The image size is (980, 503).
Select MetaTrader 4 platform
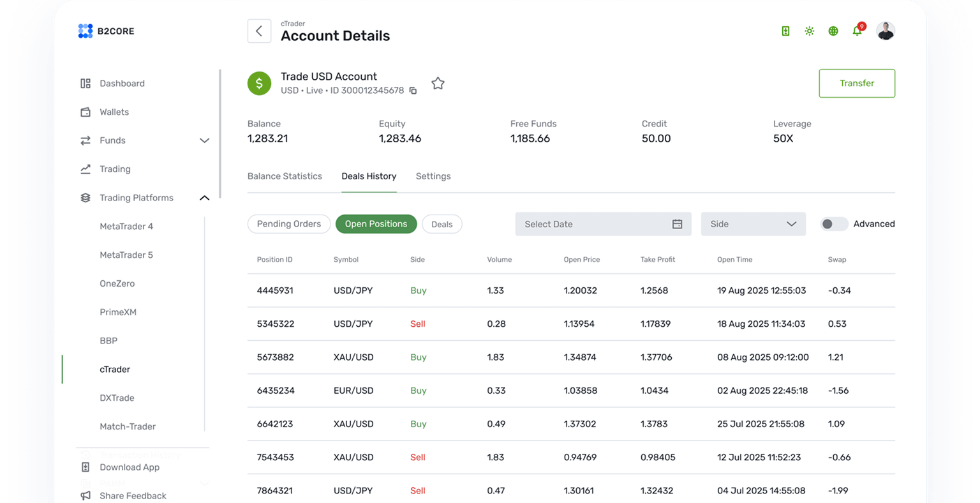pos(126,226)
